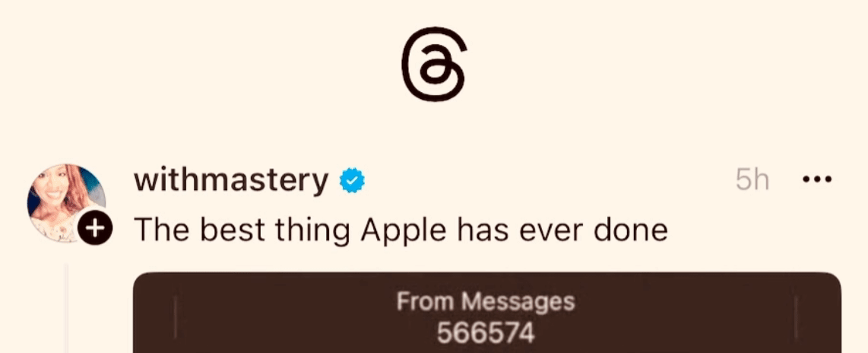Click the word From in the attachment
Viewport: 868px width, 353px height.
tap(426, 301)
